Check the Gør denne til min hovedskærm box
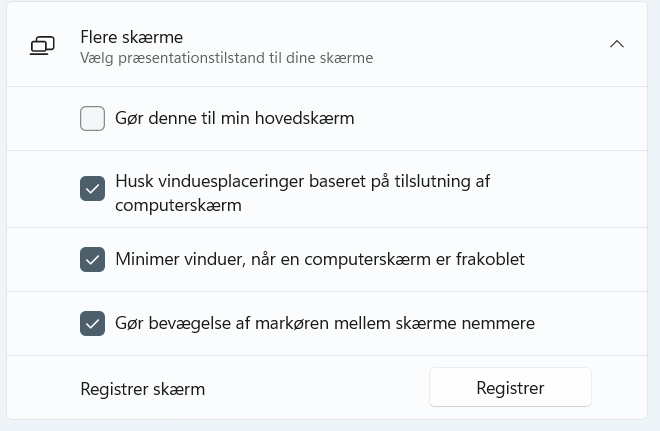This screenshot has height=431, width=660. (x=93, y=118)
